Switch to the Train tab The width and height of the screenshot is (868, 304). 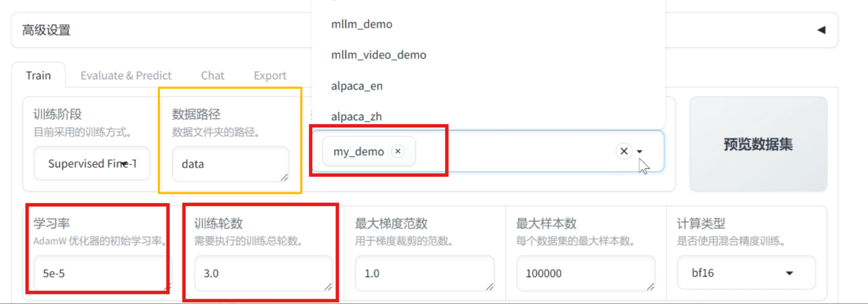[x=38, y=76]
